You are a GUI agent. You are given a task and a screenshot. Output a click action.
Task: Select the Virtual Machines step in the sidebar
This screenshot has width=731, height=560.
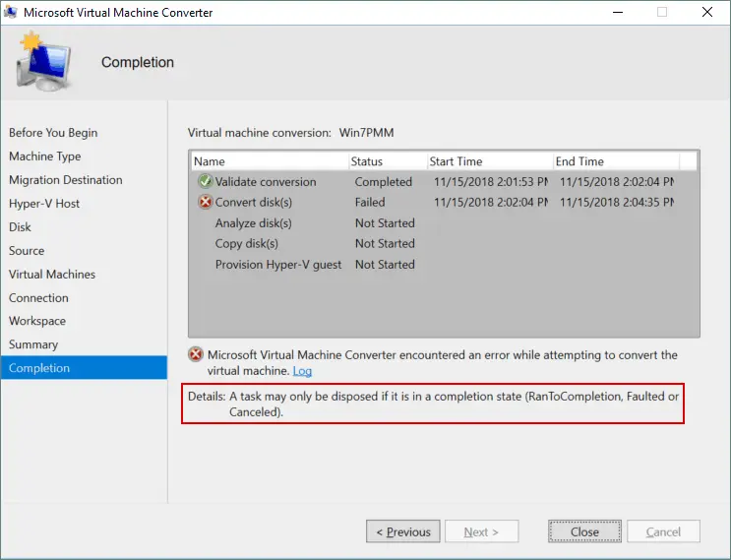click(52, 275)
